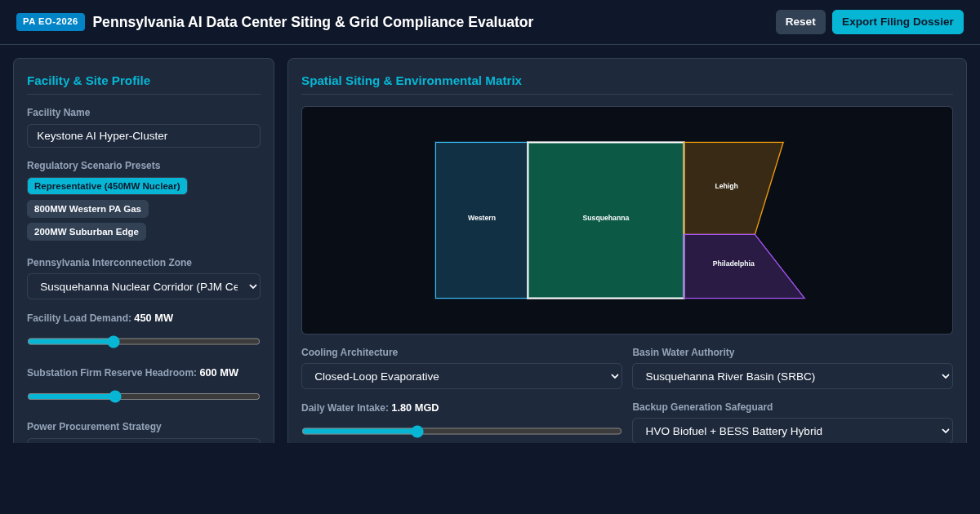This screenshot has height=514, width=980.
Task: Open Pennsylvania Interconnection Zone dropdown
Action: 144,286
